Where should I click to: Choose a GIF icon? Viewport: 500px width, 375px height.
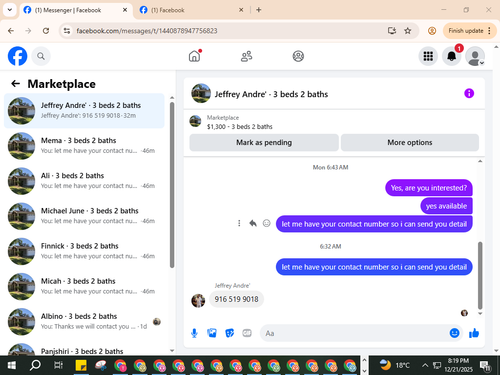(247, 333)
